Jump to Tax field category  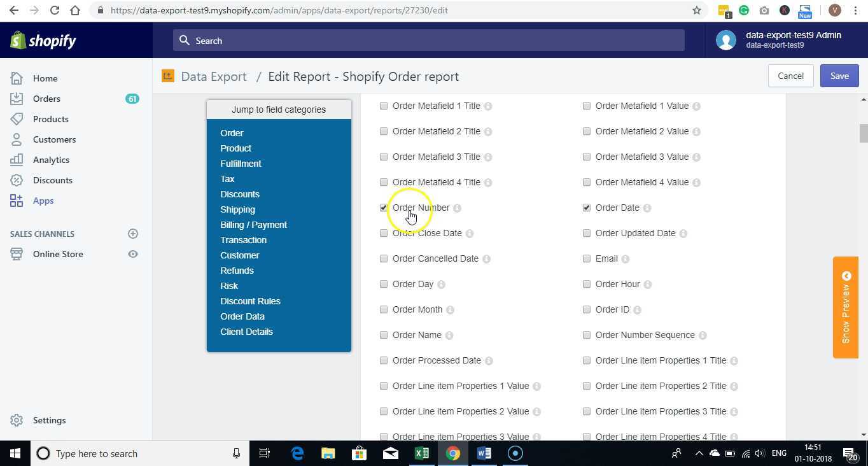click(x=227, y=179)
